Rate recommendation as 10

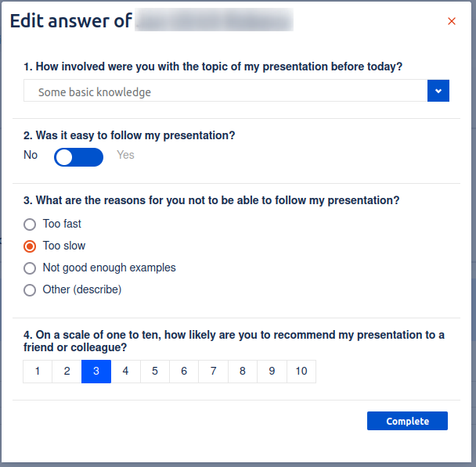(x=301, y=371)
